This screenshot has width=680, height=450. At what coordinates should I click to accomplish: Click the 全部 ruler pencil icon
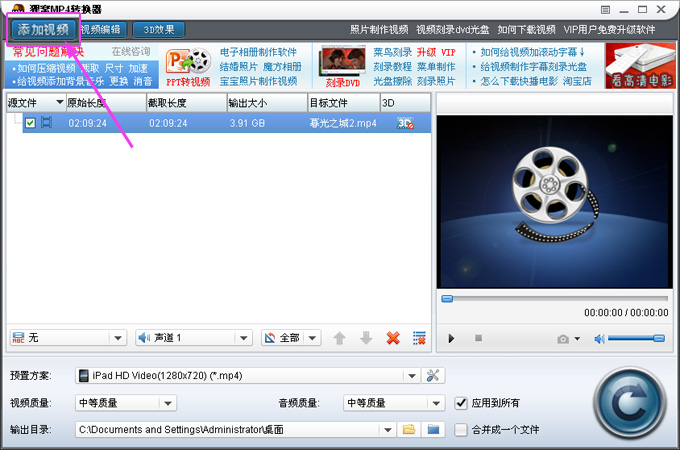point(270,338)
